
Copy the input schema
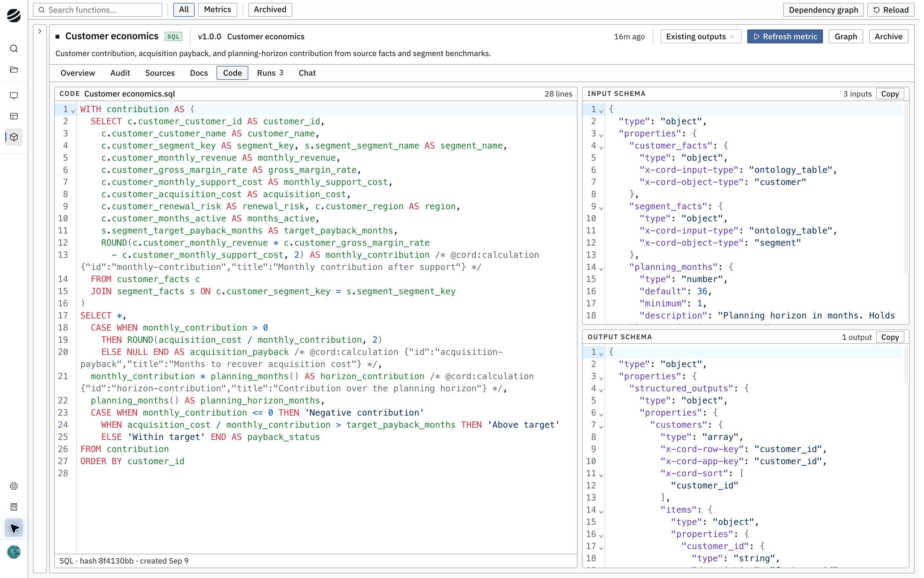click(890, 94)
